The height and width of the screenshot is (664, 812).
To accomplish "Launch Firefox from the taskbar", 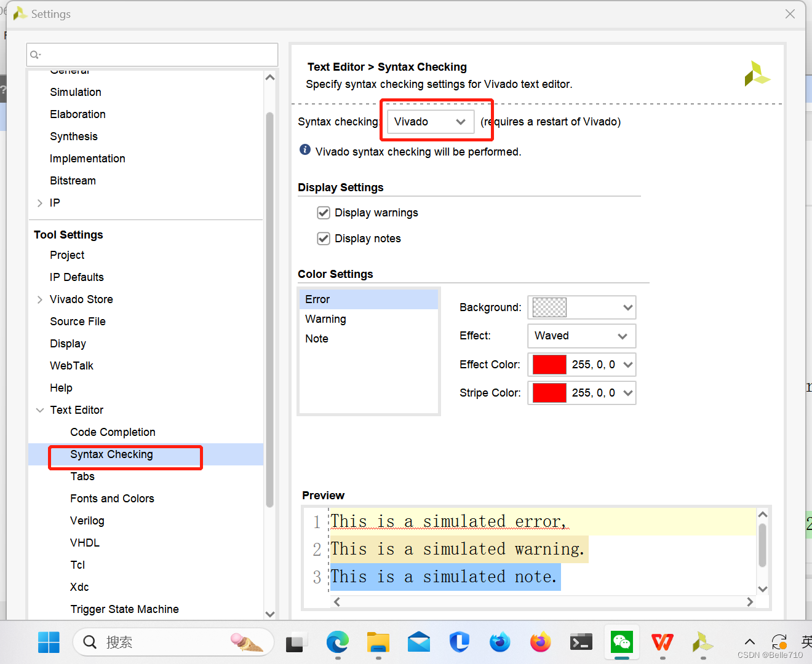I will pyautogui.click(x=541, y=642).
